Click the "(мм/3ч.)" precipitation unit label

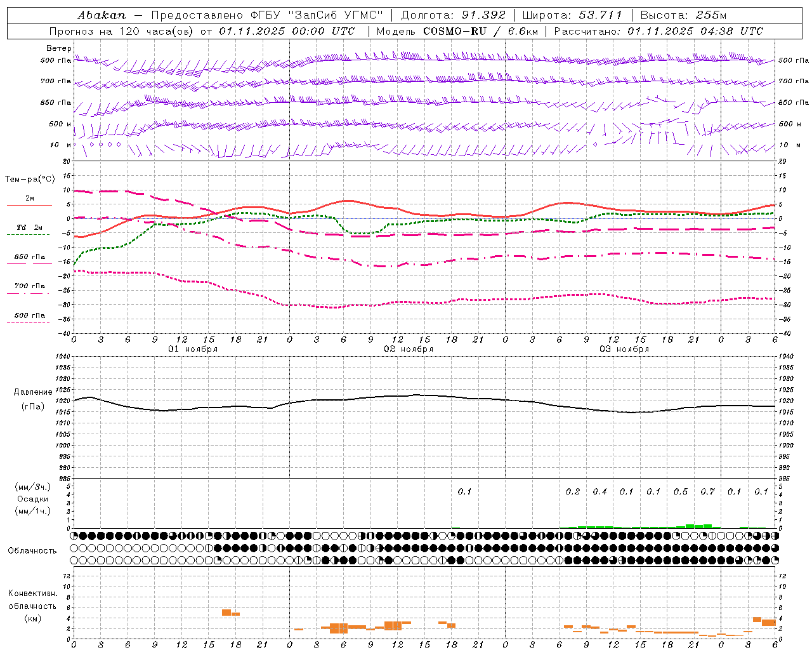pos(33,487)
